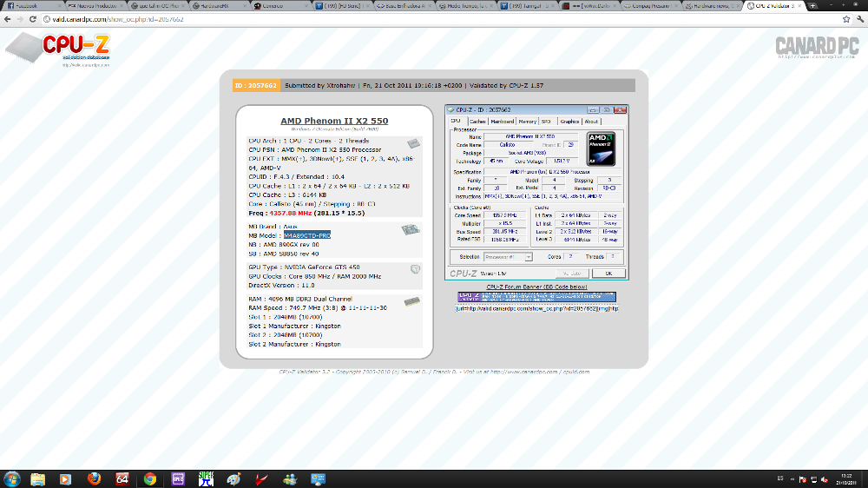The width and height of the screenshot is (868, 488).
Task: Select the Memory tab in CPU-Z
Action: tap(527, 122)
